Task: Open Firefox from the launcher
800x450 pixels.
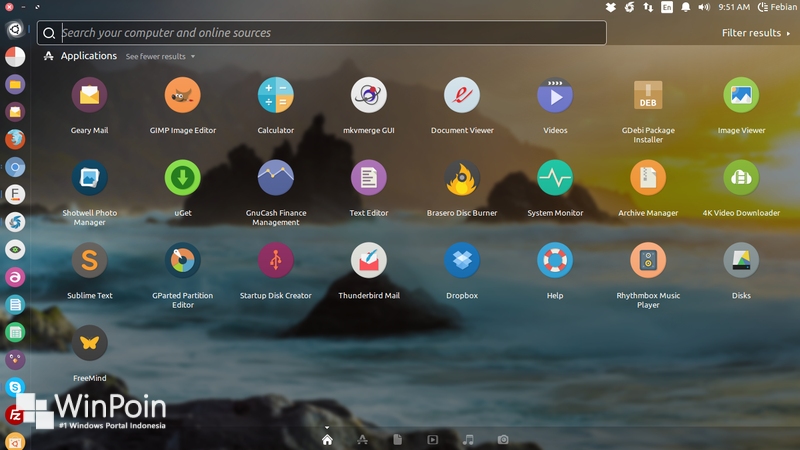Action: 15,139
